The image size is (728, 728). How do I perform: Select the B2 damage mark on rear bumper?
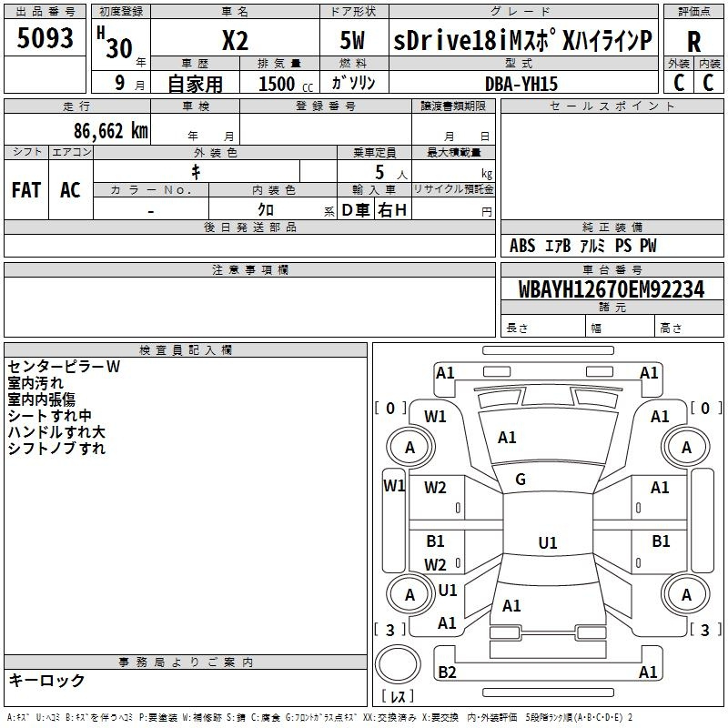pos(447,672)
